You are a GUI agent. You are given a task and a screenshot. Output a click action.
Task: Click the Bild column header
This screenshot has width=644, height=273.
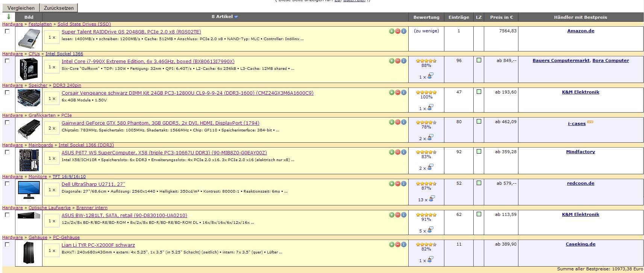pos(29,17)
